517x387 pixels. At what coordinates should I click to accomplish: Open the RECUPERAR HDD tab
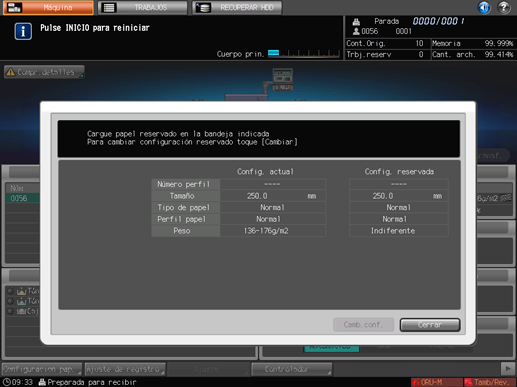237,7
